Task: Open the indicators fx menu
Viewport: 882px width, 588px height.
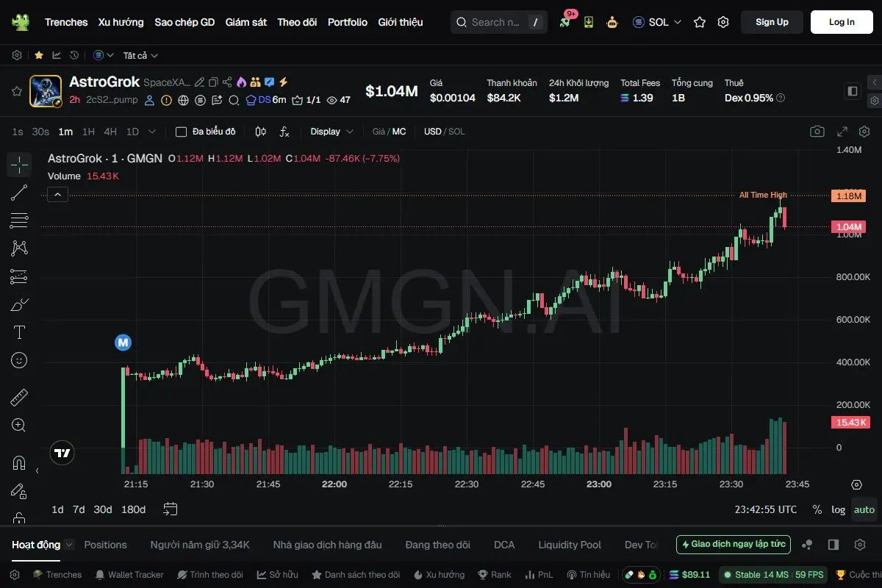Action: [x=284, y=132]
